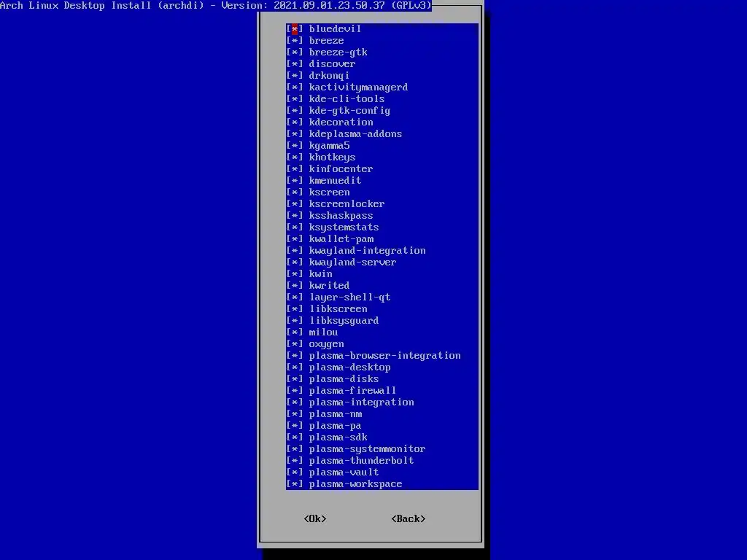Toggle the kdecoration checkbox

[x=295, y=122]
